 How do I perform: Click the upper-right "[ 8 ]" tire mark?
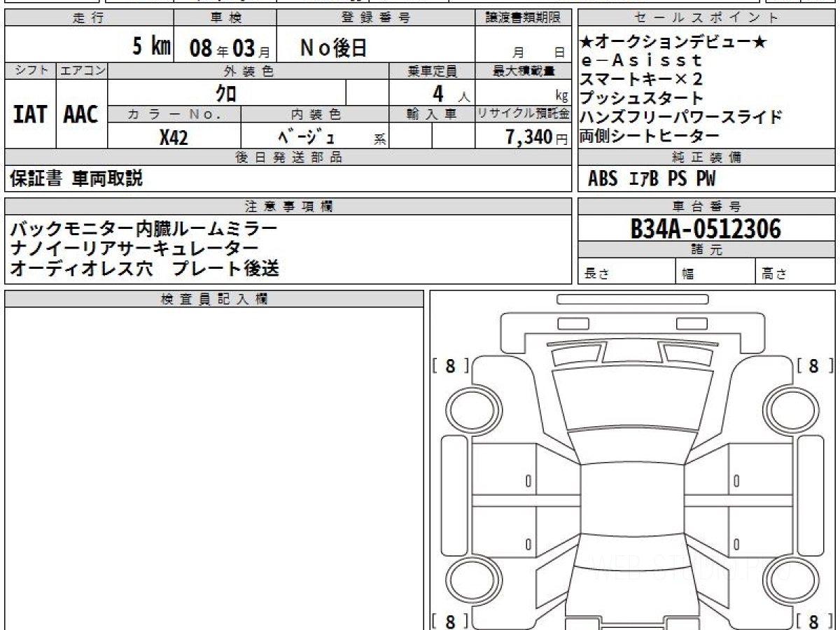815,365
